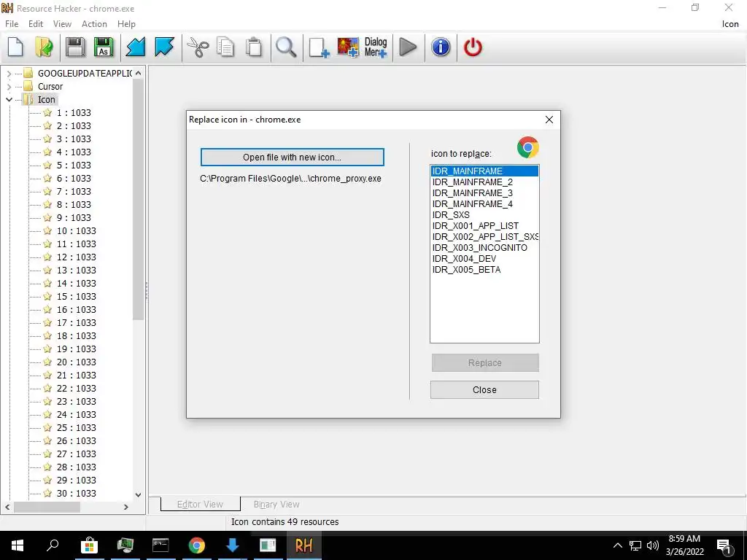Open the Dialog Menu toolbar icon
This screenshot has height=560, width=747.
[x=376, y=47]
